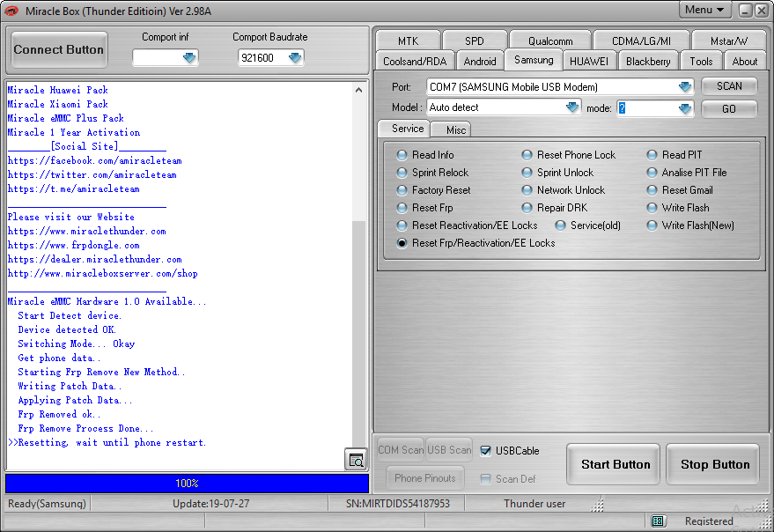This screenshot has width=774, height=532.
Task: Choose the Service(old) radio option
Action: point(560,225)
